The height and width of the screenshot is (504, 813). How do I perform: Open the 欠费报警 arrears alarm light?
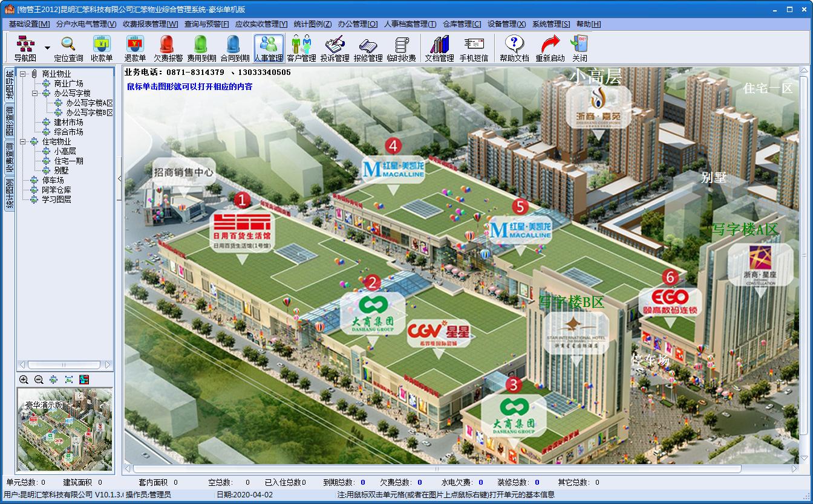coord(168,48)
